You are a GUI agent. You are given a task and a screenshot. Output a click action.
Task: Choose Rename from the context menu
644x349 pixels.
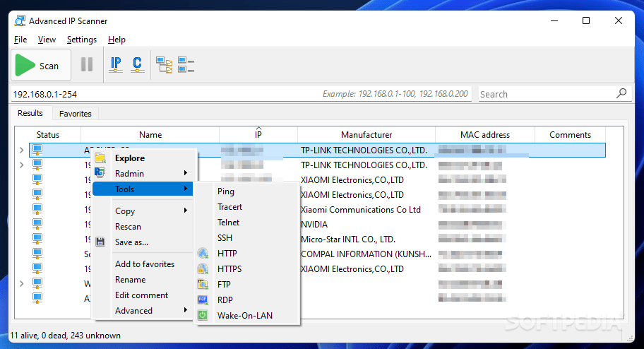[143, 279]
